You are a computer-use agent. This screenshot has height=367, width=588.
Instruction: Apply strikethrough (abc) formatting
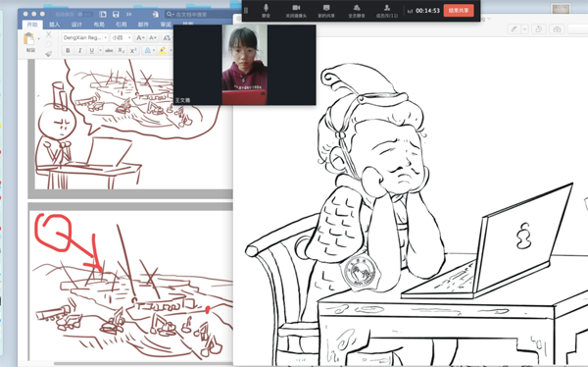point(109,50)
